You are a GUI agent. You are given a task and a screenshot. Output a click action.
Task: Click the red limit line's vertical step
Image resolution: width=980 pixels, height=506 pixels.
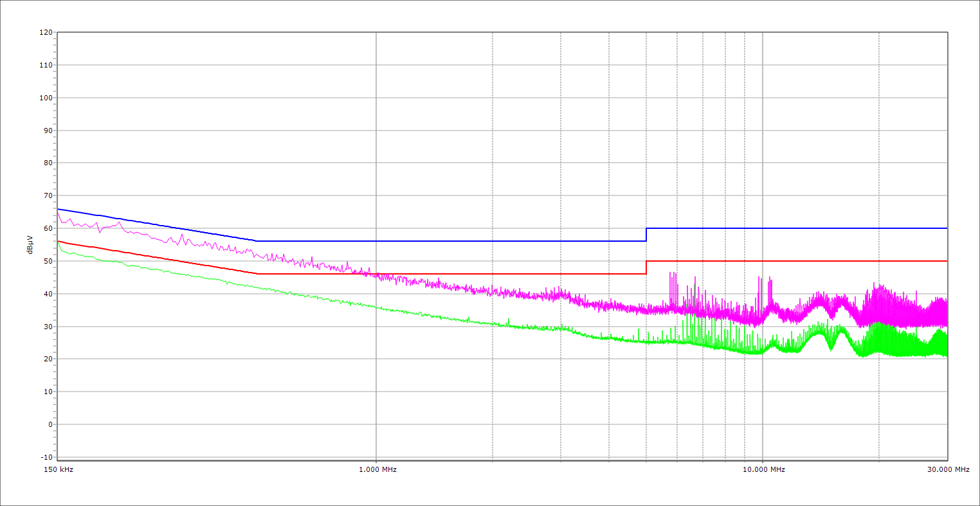[646, 267]
